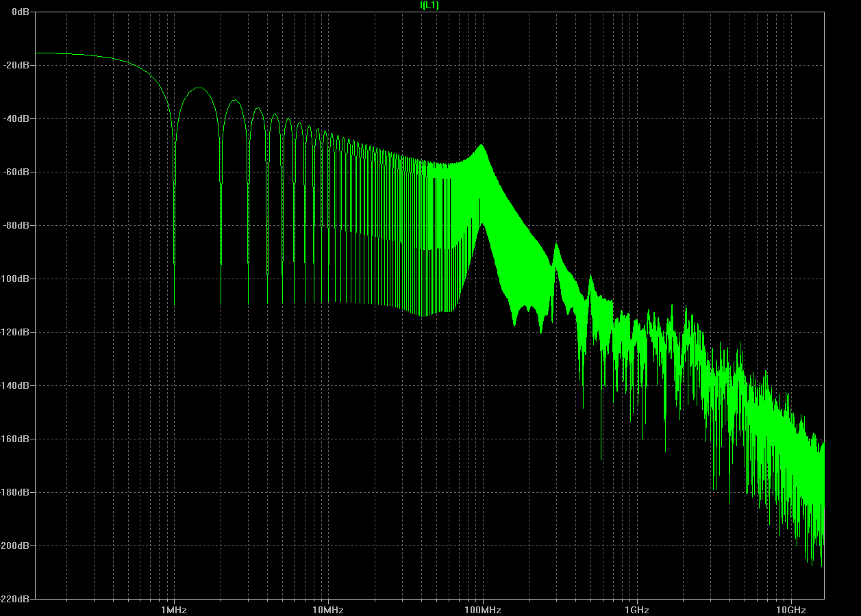This screenshot has width=861, height=616.
Task: Click the -200dB axis label
Action: [x=15, y=546]
